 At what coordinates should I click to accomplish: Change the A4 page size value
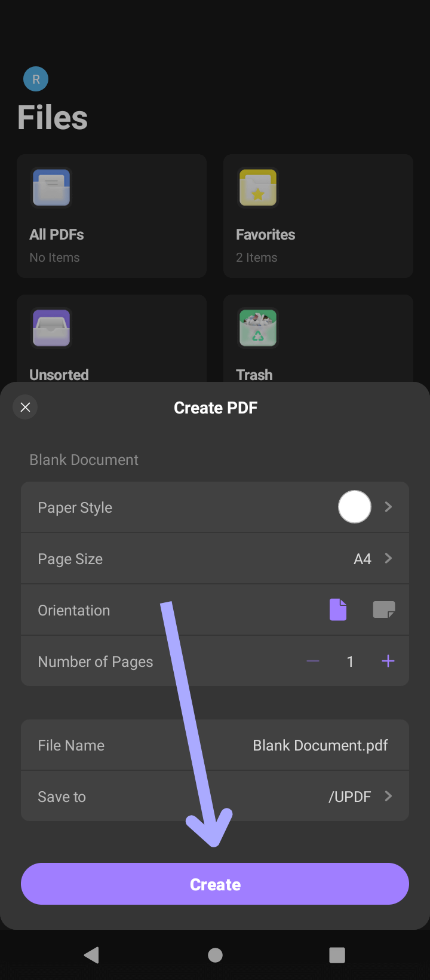pos(363,559)
